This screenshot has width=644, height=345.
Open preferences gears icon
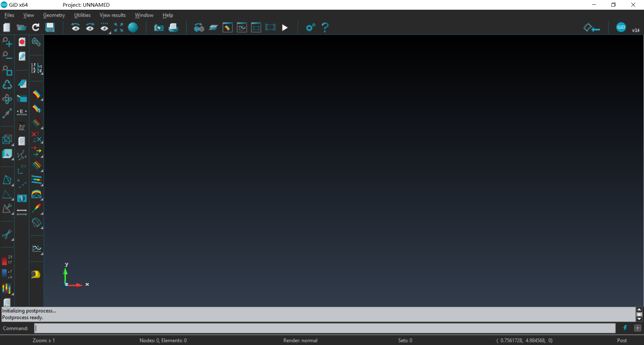click(311, 27)
